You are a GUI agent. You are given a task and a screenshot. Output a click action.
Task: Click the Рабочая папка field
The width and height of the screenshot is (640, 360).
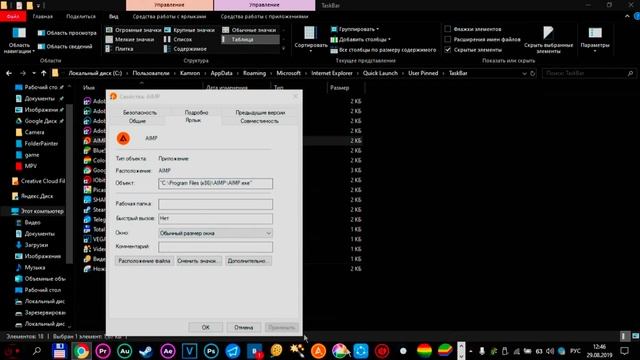[x=216, y=204]
